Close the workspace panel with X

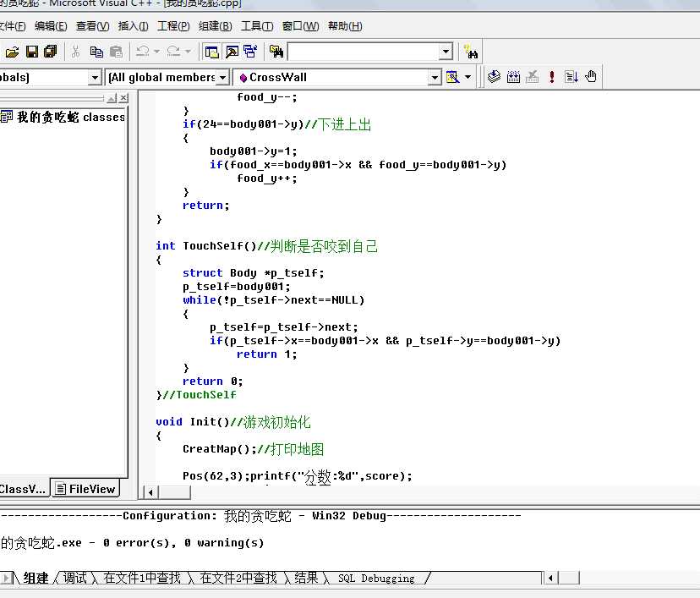pos(123,98)
